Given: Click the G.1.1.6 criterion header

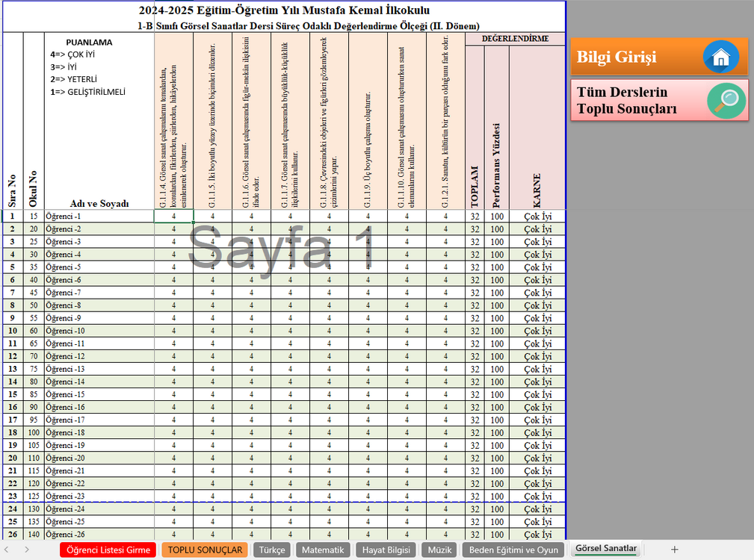Looking at the screenshot, I should click(251, 121).
